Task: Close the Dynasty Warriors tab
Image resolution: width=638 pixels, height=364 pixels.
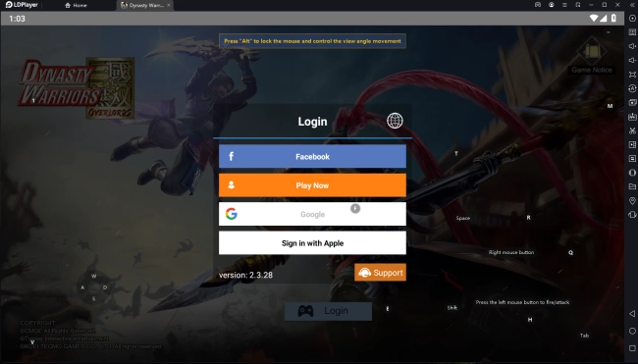Action: (169, 5)
